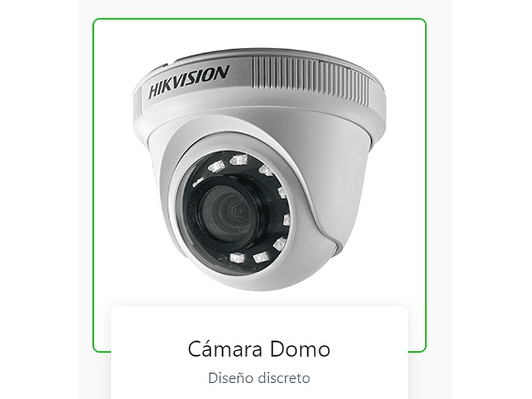This screenshot has width=532, height=399.
Task: Select the green-bordered product card frame
Action: click(259, 186)
